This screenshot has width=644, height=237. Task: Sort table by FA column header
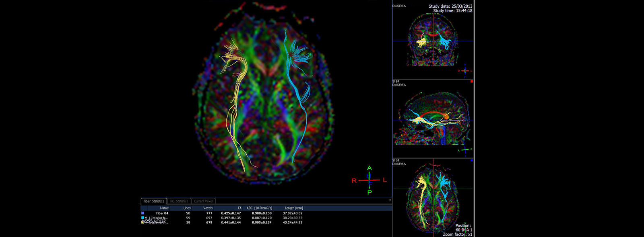(239, 208)
